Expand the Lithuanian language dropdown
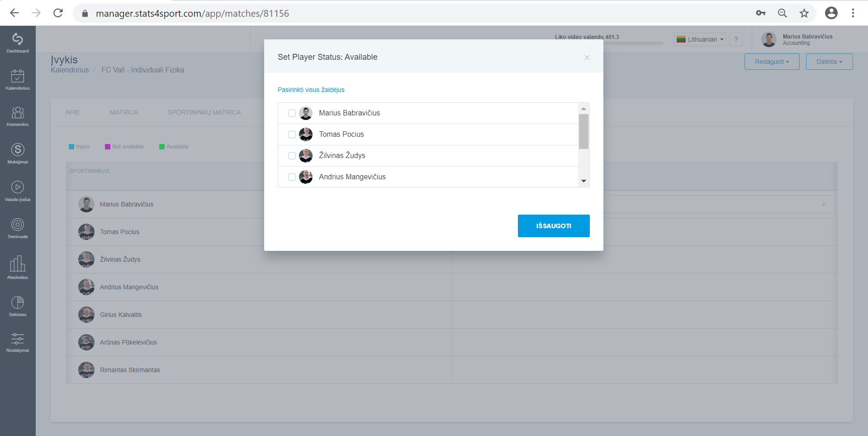 click(x=700, y=39)
